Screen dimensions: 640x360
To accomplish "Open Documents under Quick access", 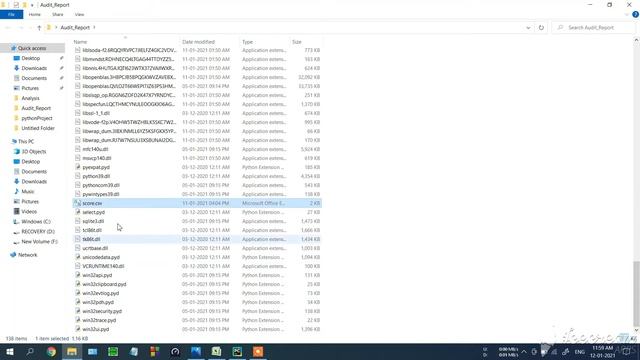I will (x=34, y=78).
